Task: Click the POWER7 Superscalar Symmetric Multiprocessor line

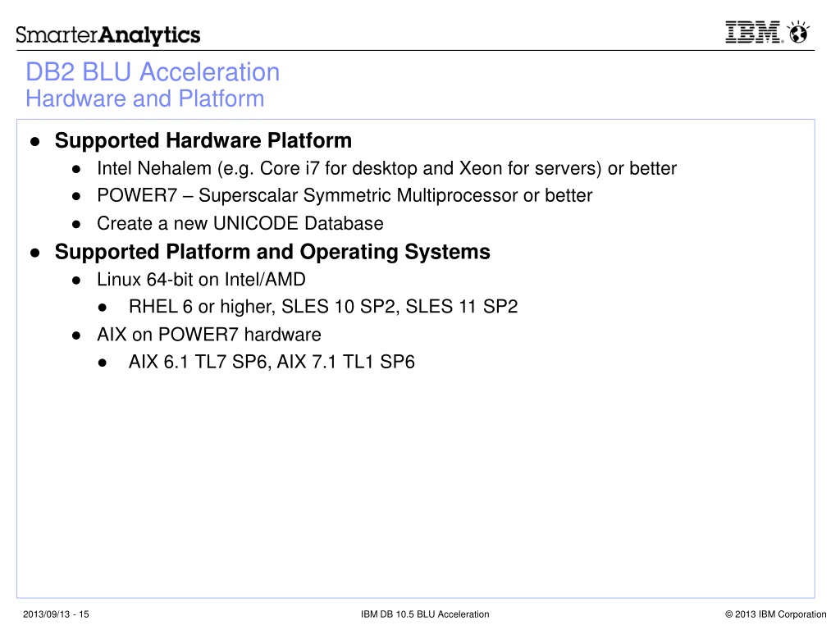Action: [x=345, y=195]
